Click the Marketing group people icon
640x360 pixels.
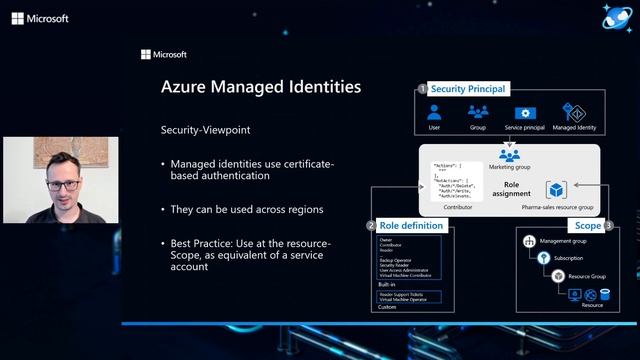509,155
